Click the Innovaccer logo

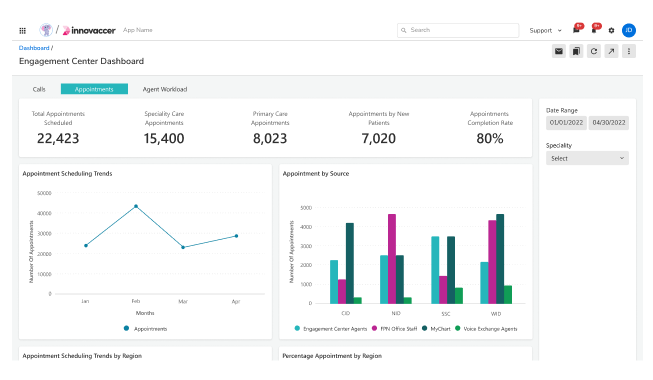89,30
